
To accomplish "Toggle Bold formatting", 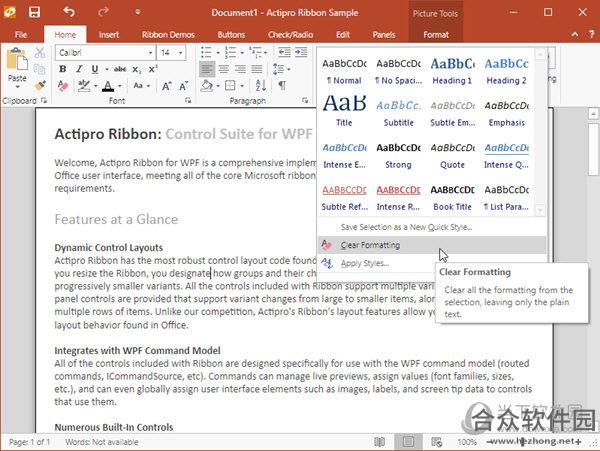I will click(63, 69).
